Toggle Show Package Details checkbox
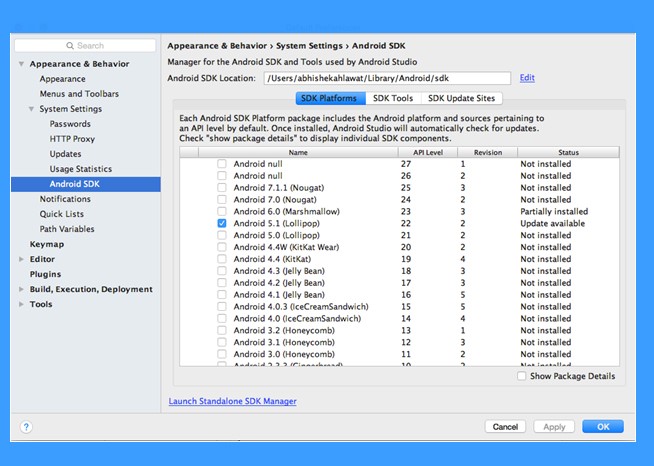 tap(521, 376)
